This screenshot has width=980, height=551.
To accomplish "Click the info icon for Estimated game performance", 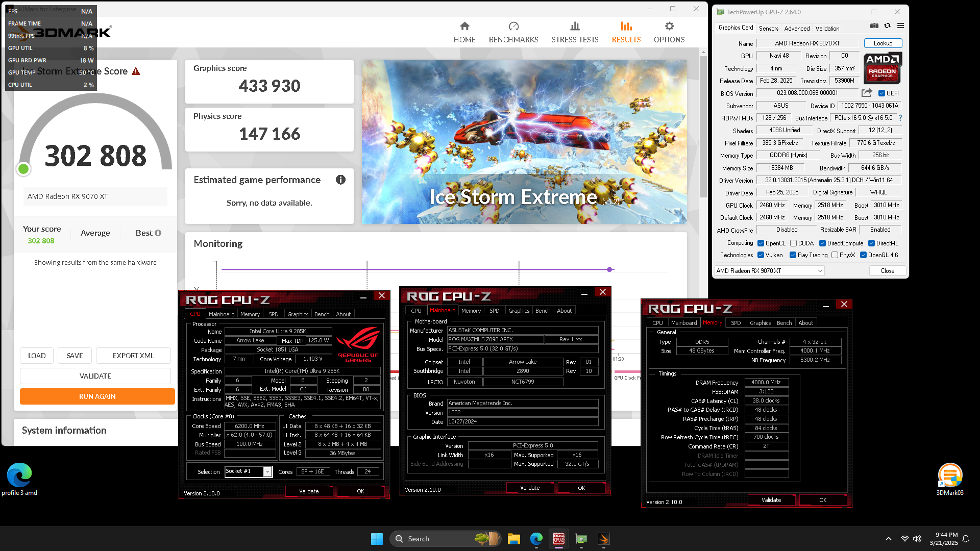I will click(x=340, y=180).
